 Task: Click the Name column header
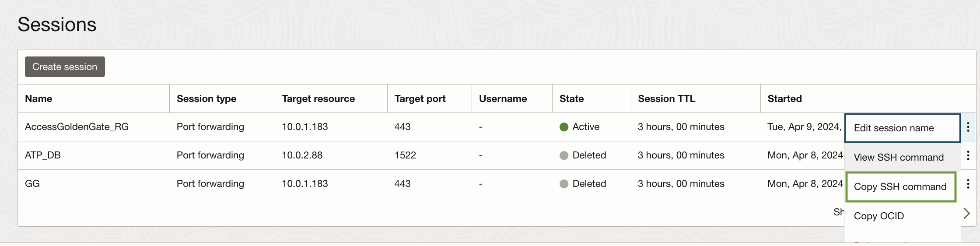point(38,98)
